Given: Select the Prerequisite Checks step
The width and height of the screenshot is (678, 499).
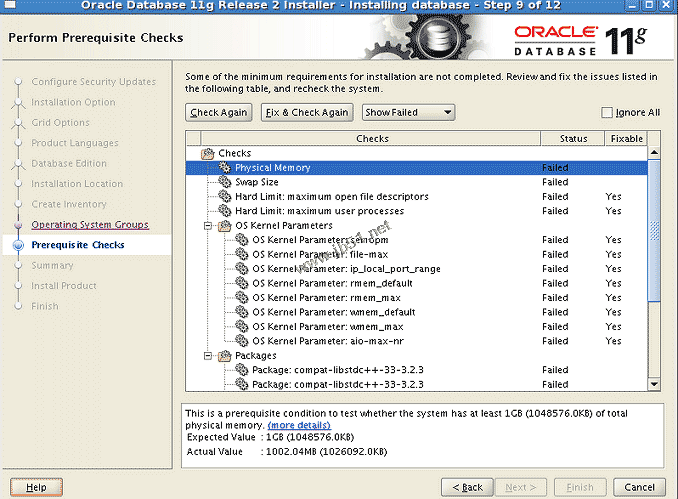Looking at the screenshot, I should pos(78,245).
